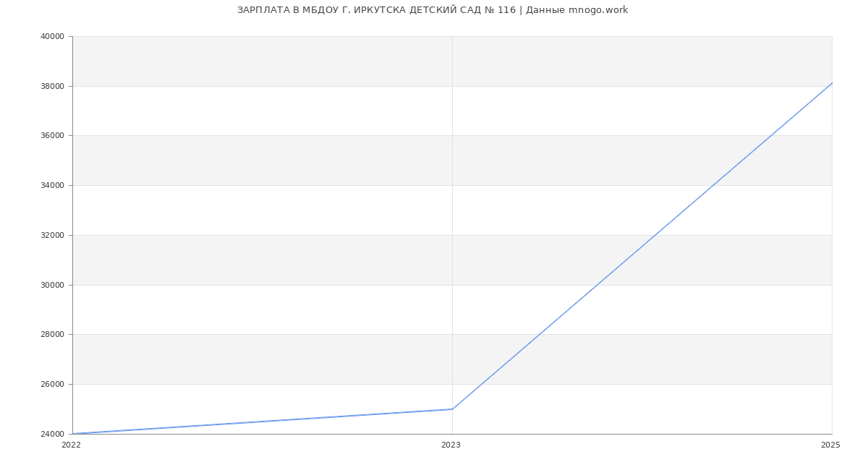Click the line's data point at 2022

(x=73, y=434)
